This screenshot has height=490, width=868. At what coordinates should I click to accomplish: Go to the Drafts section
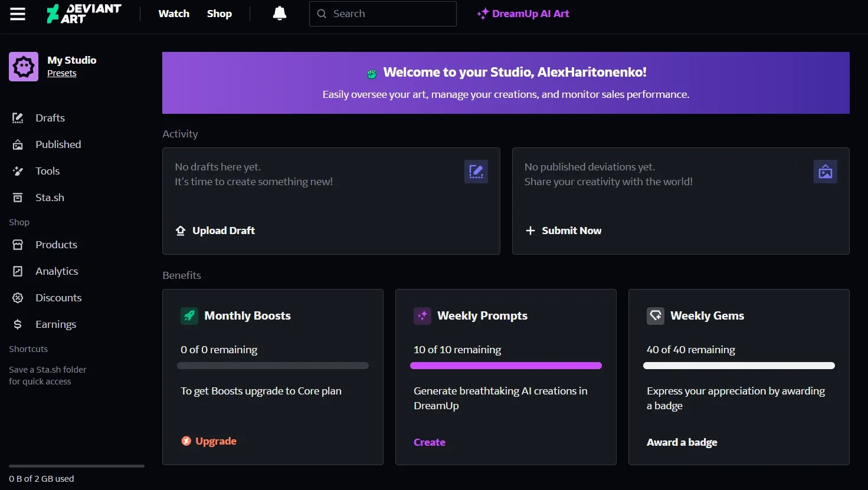(x=50, y=118)
